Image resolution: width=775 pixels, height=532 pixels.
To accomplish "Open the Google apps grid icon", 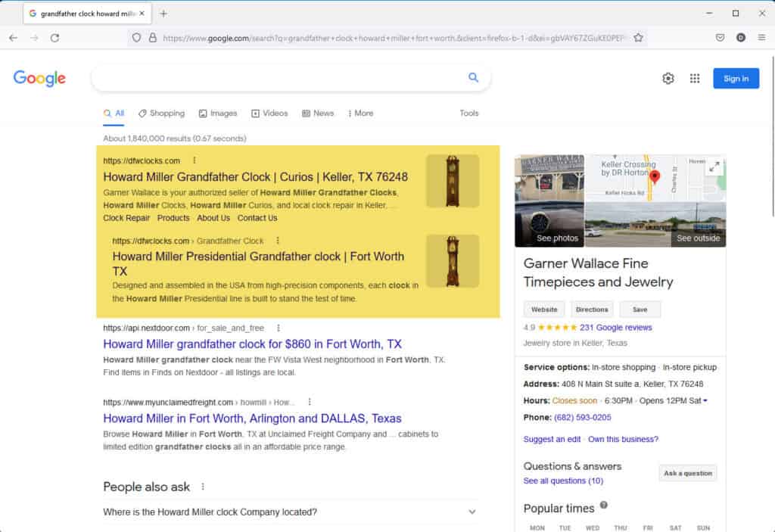I will coord(695,78).
